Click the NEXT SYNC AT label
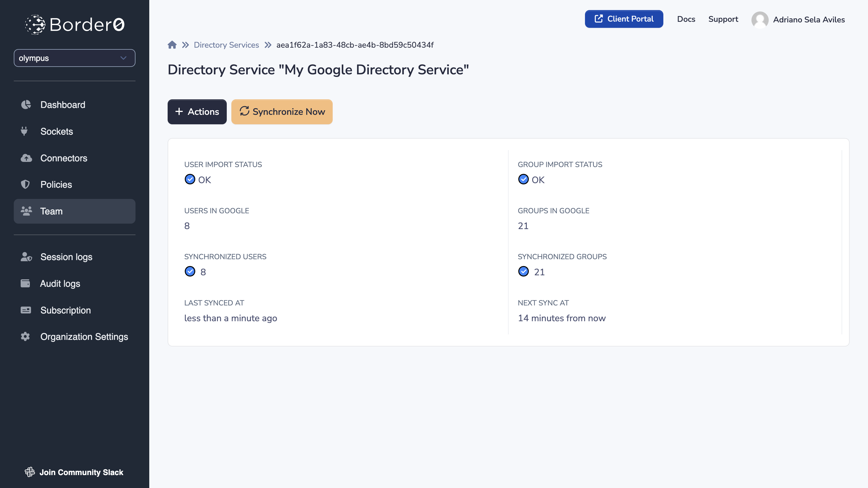This screenshot has height=488, width=868. point(543,303)
